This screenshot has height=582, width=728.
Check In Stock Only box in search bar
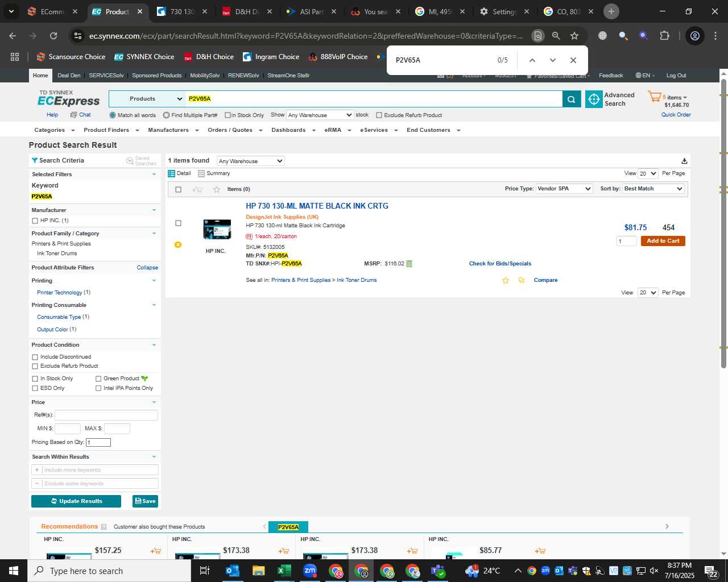point(227,115)
